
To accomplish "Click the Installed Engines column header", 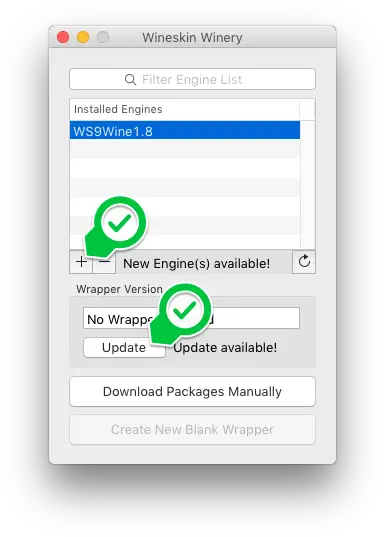I will [x=185, y=109].
